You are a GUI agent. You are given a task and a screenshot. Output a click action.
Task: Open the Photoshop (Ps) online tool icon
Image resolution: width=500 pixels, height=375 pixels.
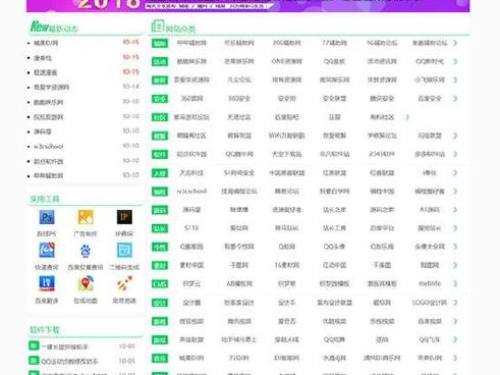point(47,217)
